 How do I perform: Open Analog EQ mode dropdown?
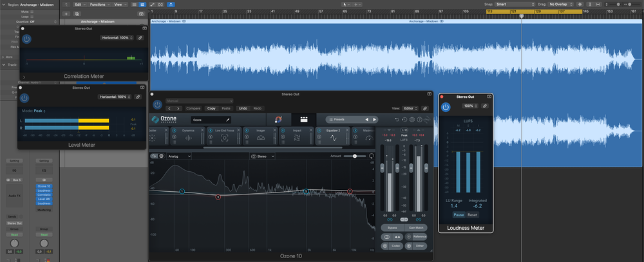[178, 156]
